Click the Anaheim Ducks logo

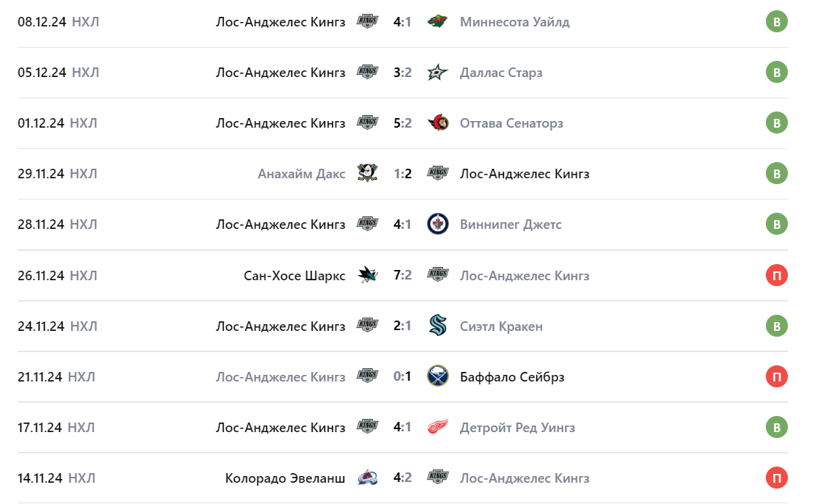click(367, 173)
